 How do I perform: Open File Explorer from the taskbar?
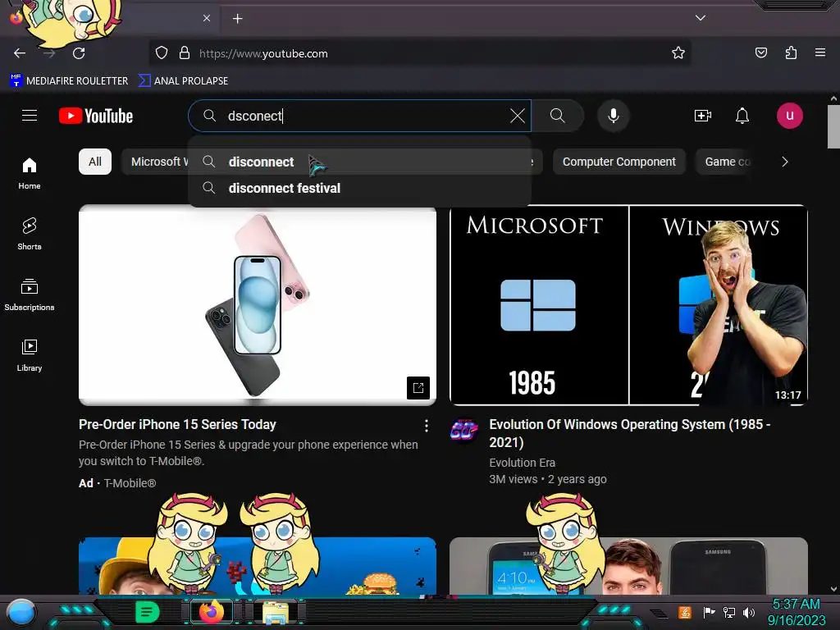coord(275,612)
